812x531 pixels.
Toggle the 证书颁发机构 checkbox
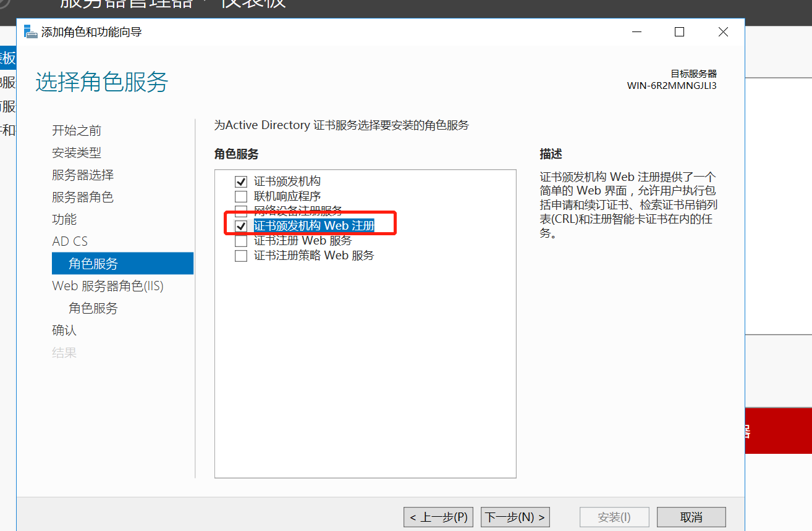coord(241,182)
